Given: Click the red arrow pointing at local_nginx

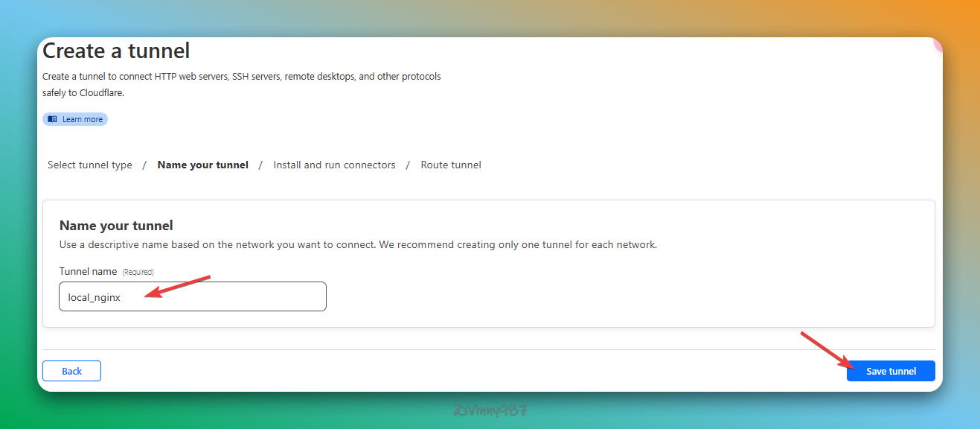Looking at the screenshot, I should pyautogui.click(x=179, y=287).
